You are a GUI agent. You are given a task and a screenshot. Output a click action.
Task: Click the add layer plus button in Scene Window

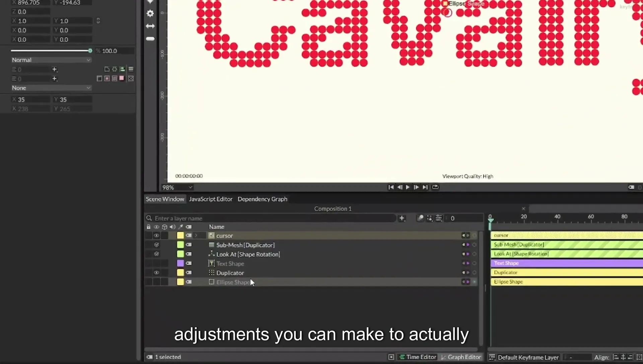pos(402,218)
